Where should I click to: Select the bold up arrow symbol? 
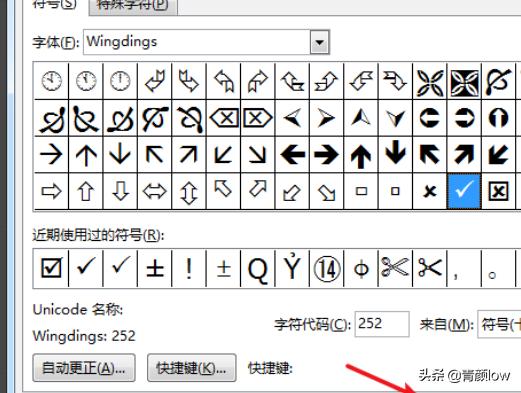pos(361,154)
